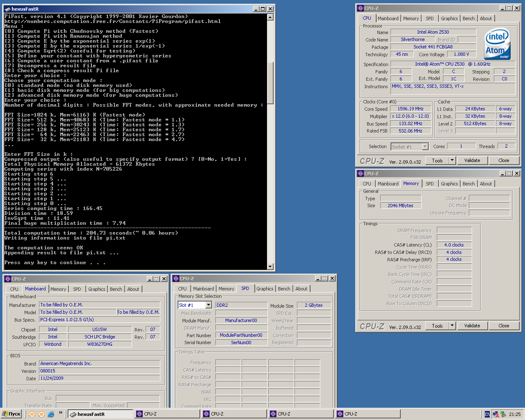Open Memory tab in Motherboard window
This screenshot has height=420, width=525.
pyautogui.click(x=58, y=289)
